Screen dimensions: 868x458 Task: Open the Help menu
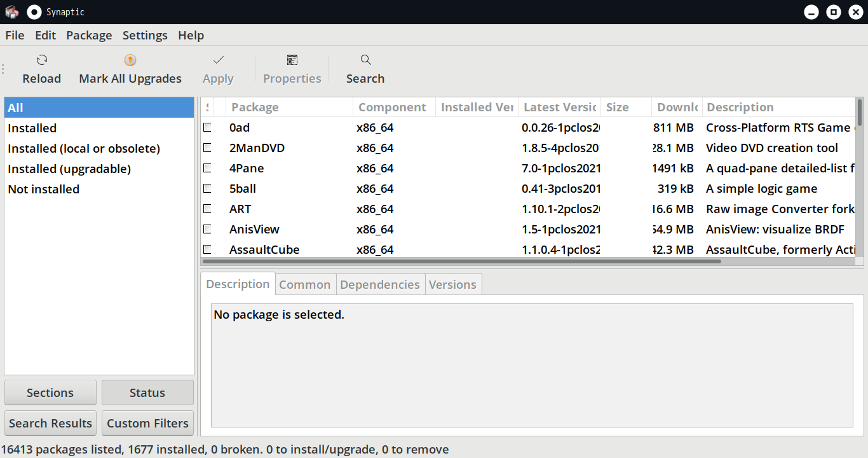click(x=191, y=35)
